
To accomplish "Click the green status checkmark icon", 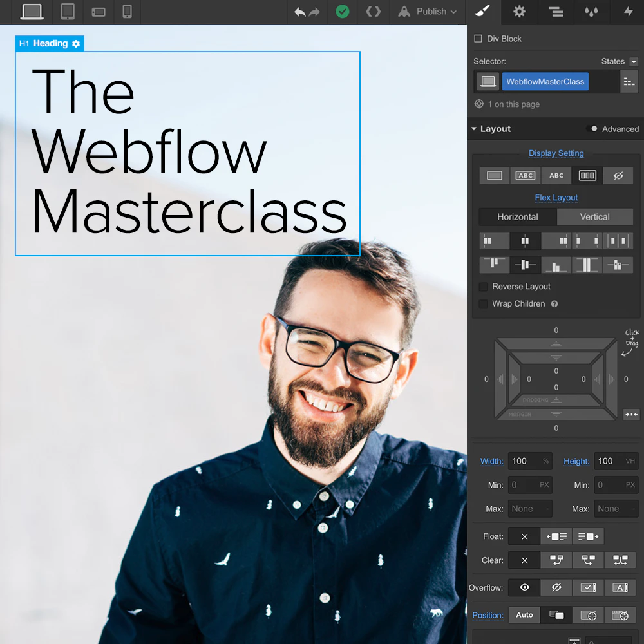I will tap(342, 12).
